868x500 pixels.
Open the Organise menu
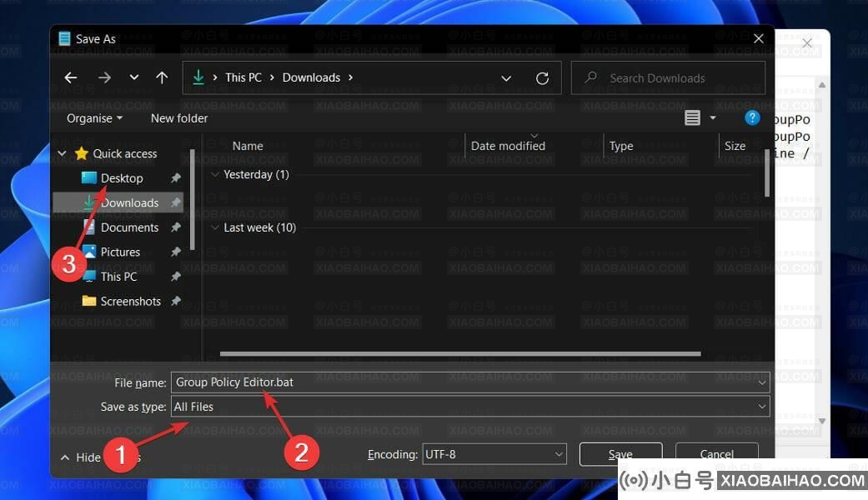pyautogui.click(x=94, y=118)
